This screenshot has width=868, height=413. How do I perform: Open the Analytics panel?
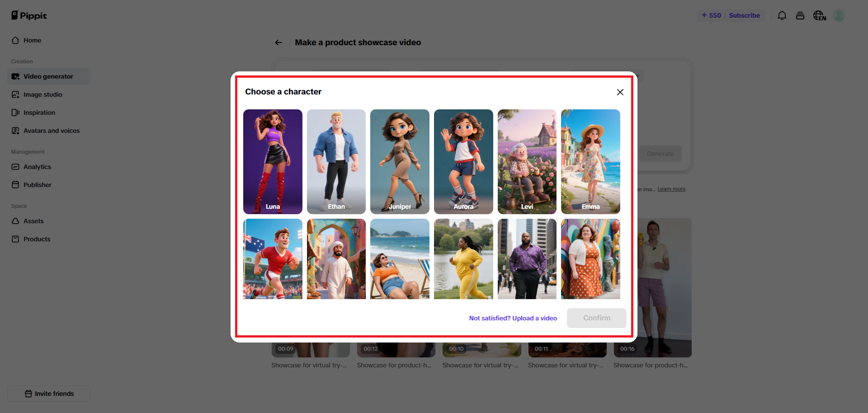coord(37,166)
